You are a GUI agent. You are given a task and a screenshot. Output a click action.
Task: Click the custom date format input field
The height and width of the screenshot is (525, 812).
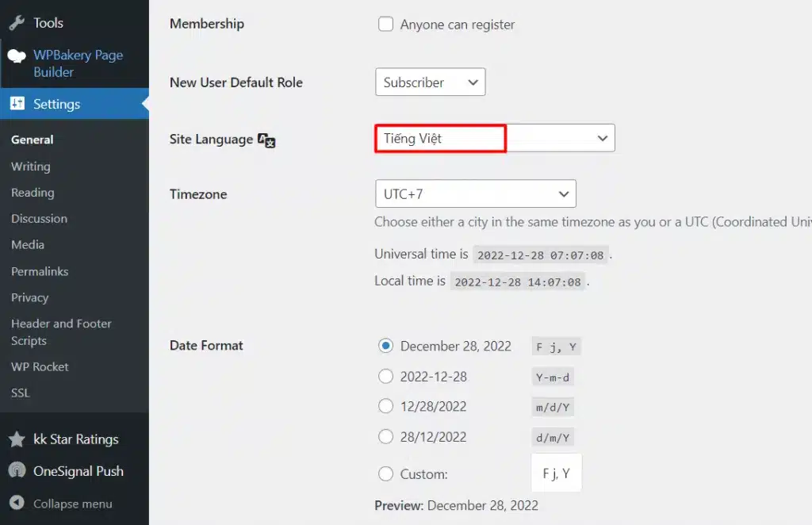(556, 473)
